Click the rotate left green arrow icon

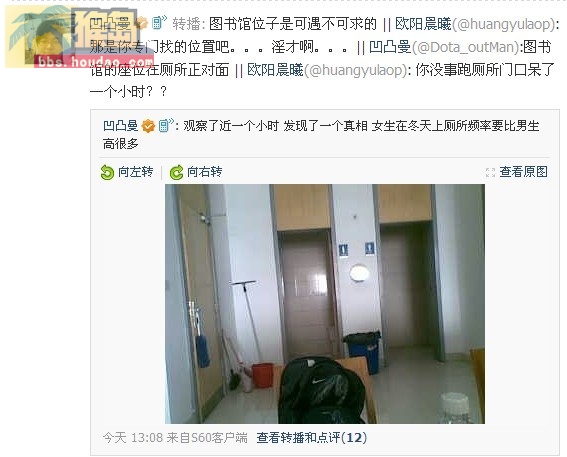click(x=107, y=172)
